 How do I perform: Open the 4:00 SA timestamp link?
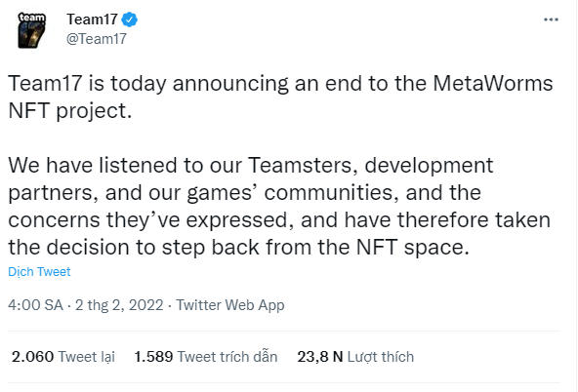click(x=35, y=305)
